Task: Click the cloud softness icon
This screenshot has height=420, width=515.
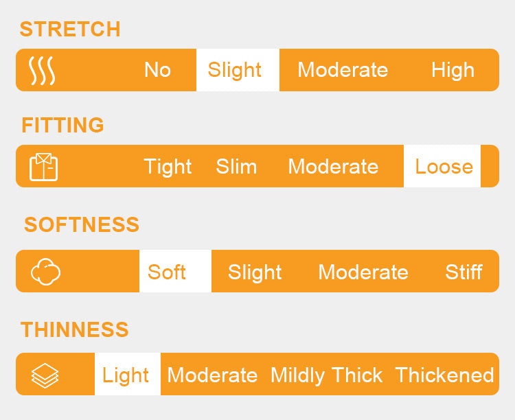Action: coord(45,272)
